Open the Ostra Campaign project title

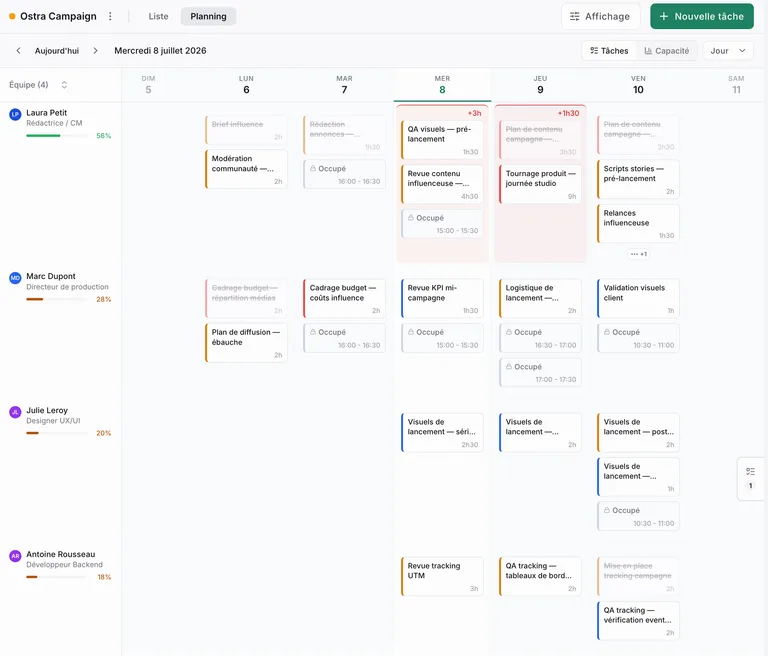pyautogui.click(x=58, y=16)
